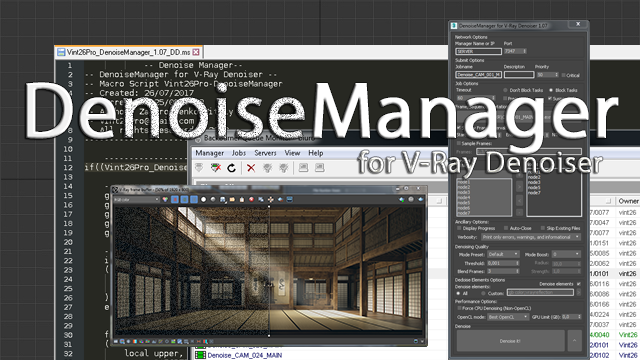The width and height of the screenshot is (640, 360).
Task: Open the Mode Boost dropdown
Action: point(566,254)
